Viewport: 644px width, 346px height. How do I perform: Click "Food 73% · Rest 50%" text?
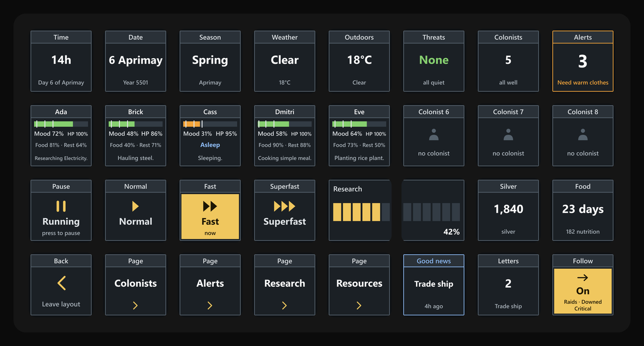pyautogui.click(x=359, y=145)
